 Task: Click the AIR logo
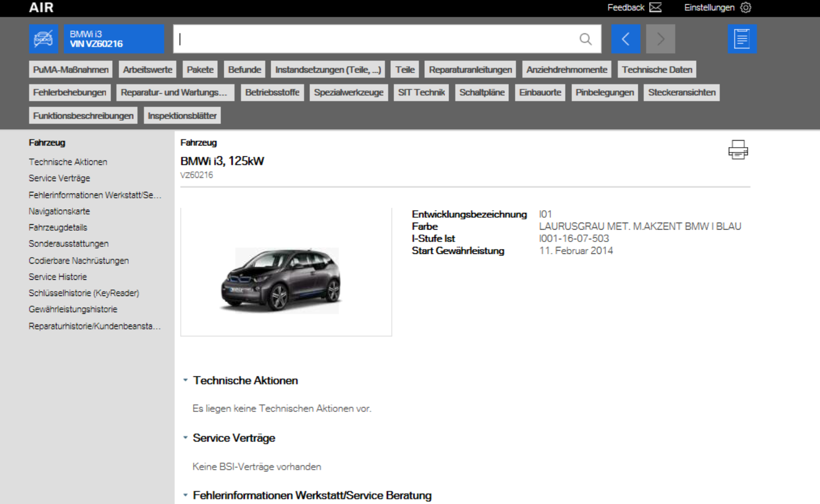coord(42,8)
